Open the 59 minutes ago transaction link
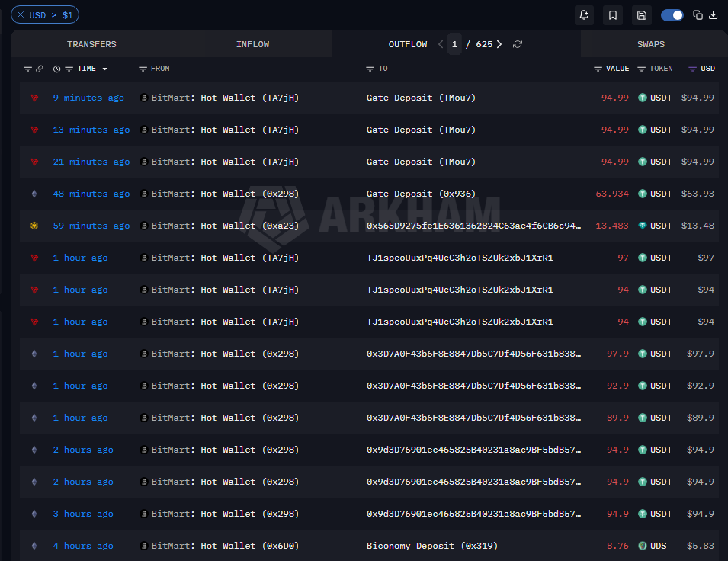 [x=91, y=226]
